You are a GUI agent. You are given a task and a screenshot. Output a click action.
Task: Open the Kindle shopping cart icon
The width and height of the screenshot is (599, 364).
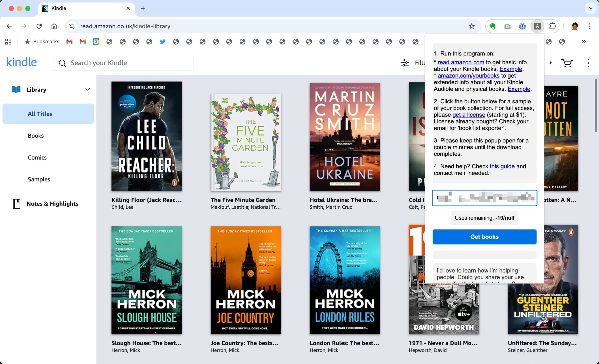(566, 63)
